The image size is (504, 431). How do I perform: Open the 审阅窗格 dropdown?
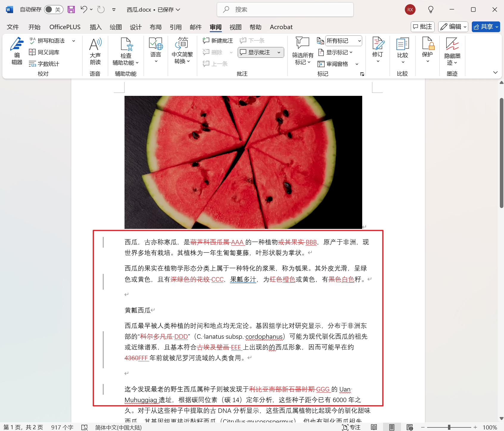click(x=338, y=64)
